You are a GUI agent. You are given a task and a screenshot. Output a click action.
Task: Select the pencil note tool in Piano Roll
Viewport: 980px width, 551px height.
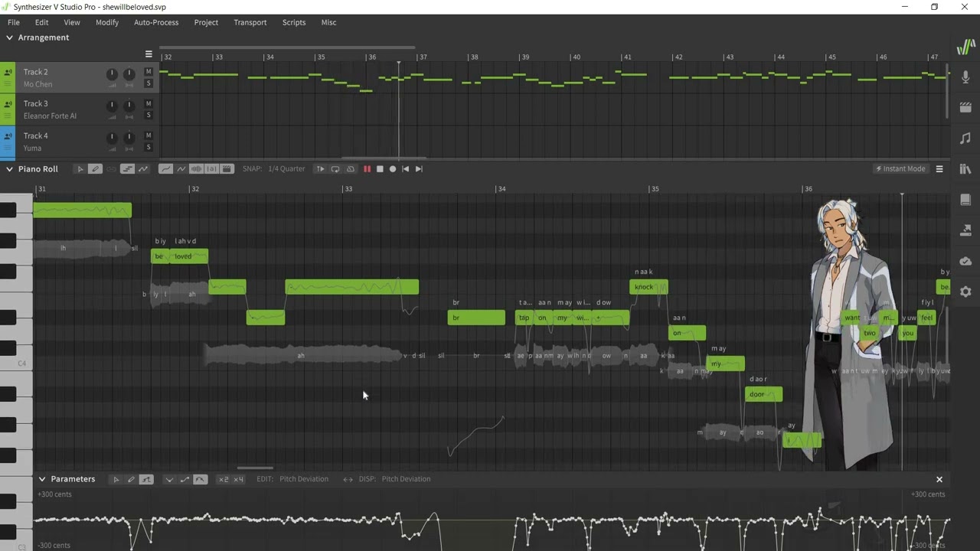pos(95,169)
